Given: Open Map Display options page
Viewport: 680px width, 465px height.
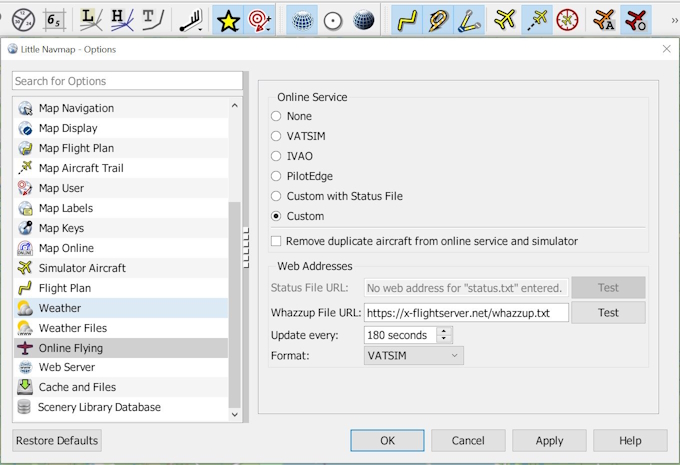Looking at the screenshot, I should 121,128.
